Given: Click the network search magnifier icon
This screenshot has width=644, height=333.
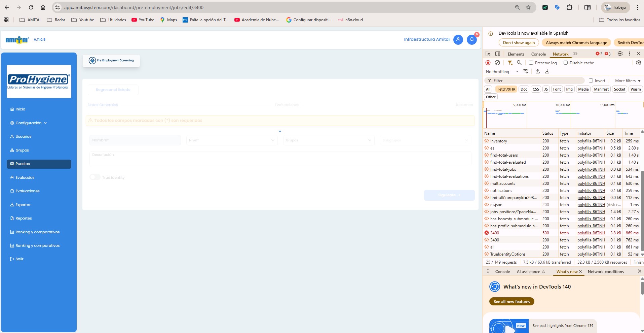Looking at the screenshot, I should pos(519,63).
